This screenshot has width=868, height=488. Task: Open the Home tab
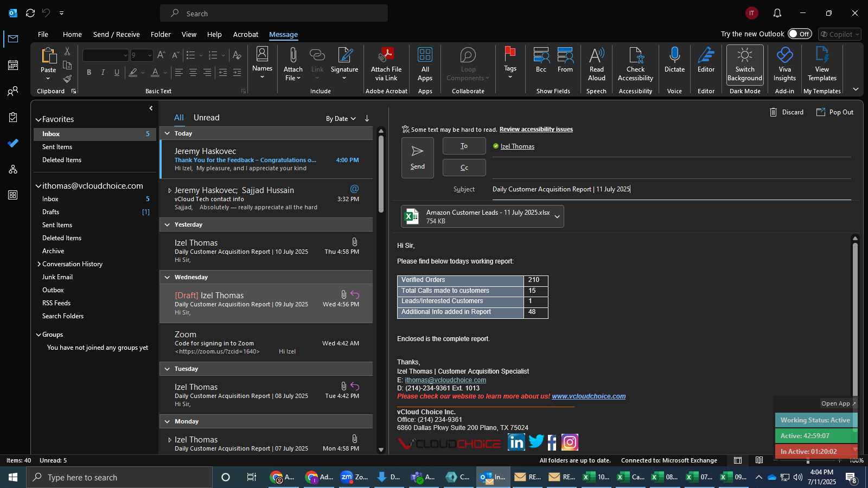point(72,34)
